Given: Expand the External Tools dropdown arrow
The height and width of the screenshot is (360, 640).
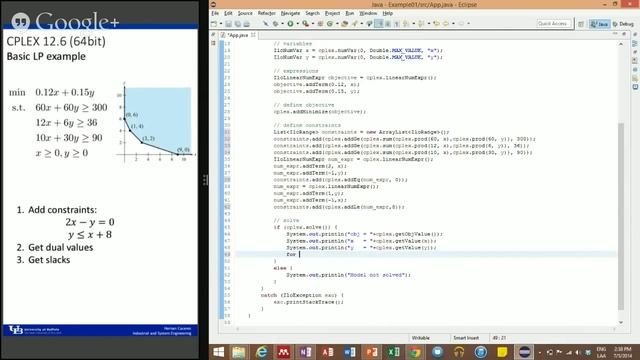Looking at the screenshot, I should tap(313, 24).
